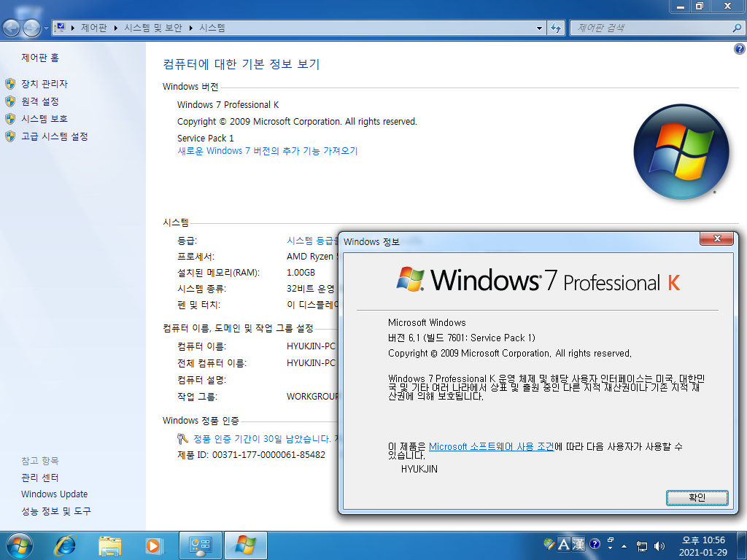Click the network tray icon

(642, 546)
